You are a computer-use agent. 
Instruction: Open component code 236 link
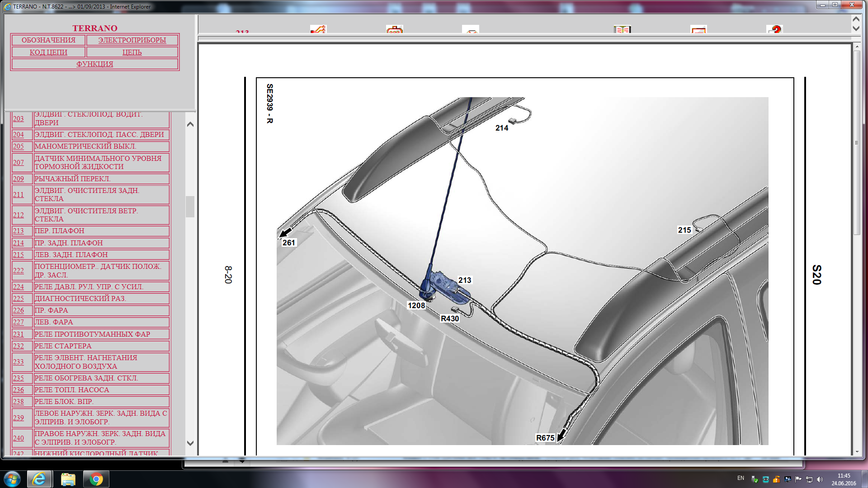(x=19, y=390)
